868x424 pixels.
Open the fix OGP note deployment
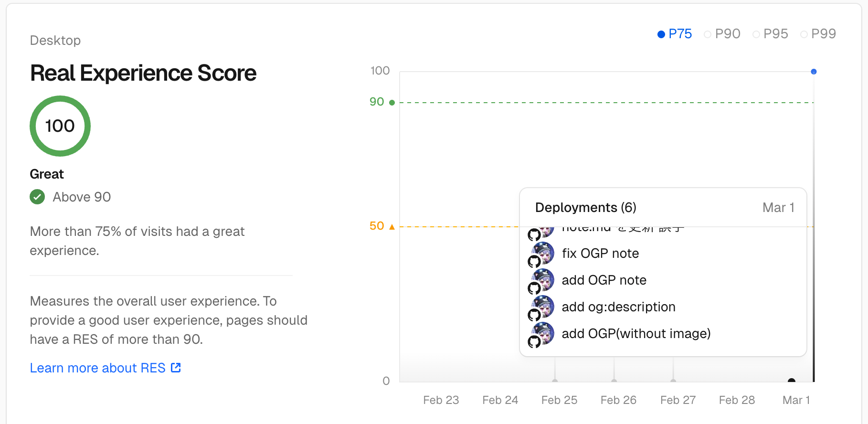click(x=600, y=254)
